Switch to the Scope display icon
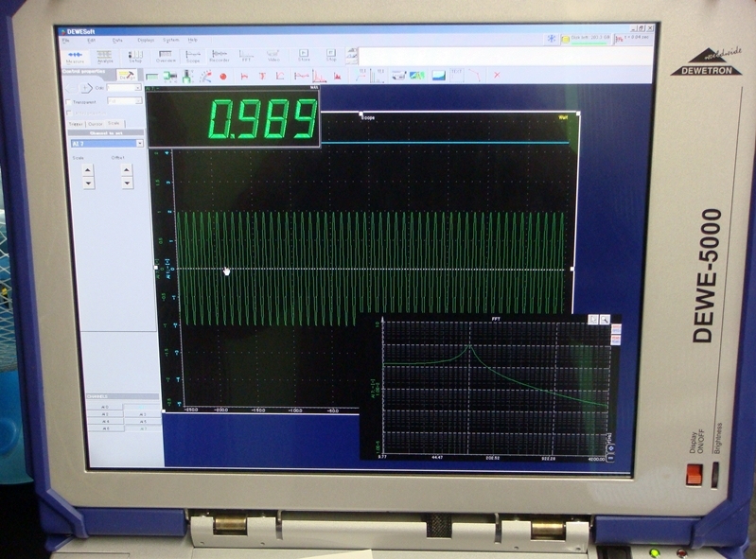This screenshot has width=756, height=559. tap(192, 56)
